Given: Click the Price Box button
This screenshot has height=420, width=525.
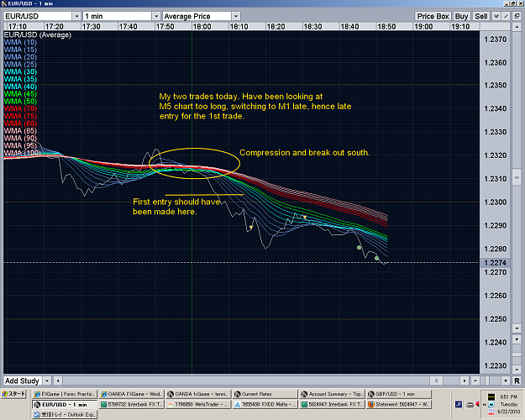Looking at the screenshot, I should pos(433,16).
